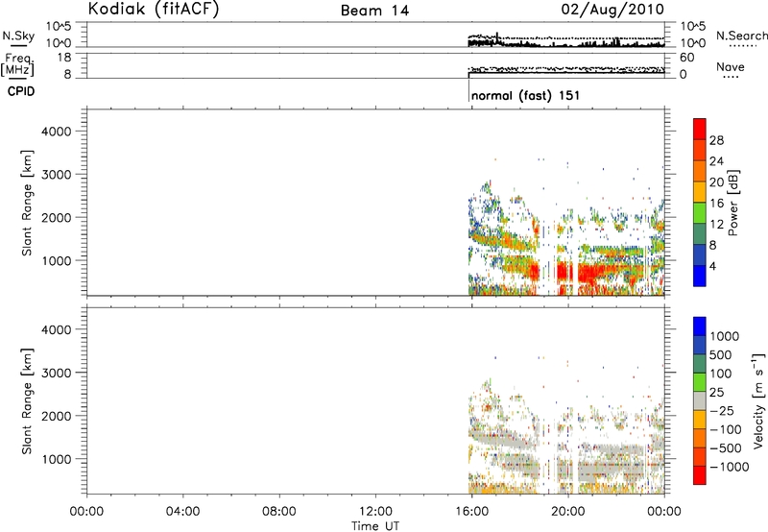Viewport: 768px width, 532px height.
Task: Click the 'Velocity [m s⁻¹]' colorbar label
Action: click(x=759, y=400)
